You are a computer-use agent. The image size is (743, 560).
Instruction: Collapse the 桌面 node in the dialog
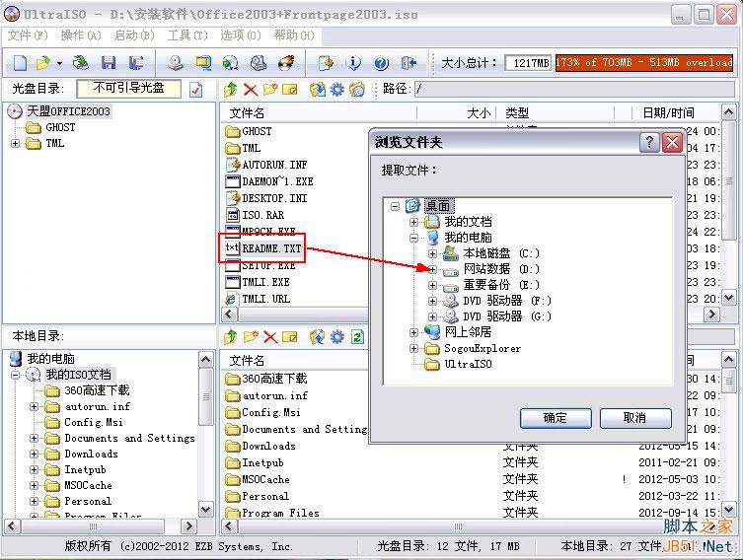(x=396, y=206)
